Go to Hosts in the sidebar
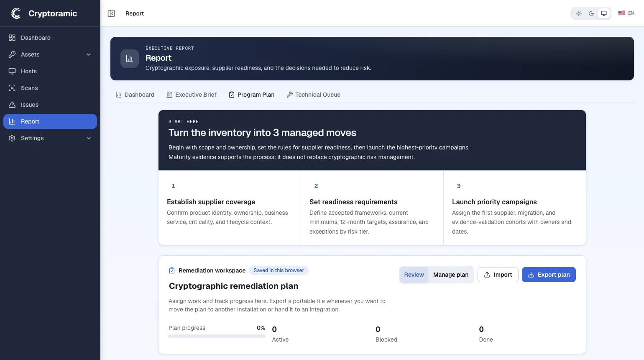This screenshot has width=644, height=360. pyautogui.click(x=50, y=71)
